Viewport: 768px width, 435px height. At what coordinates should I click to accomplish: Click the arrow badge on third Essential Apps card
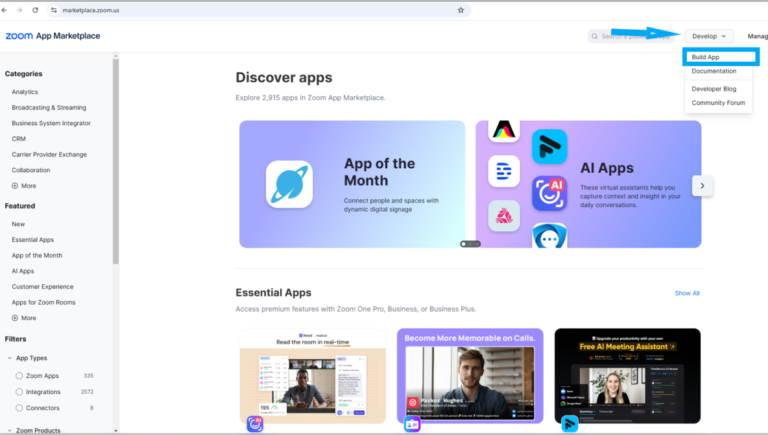570,423
